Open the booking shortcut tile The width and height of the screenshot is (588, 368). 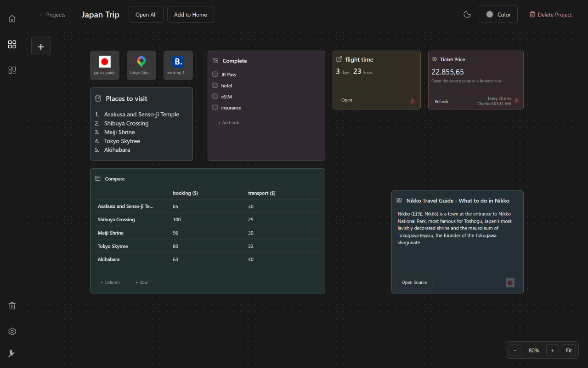[x=178, y=65]
